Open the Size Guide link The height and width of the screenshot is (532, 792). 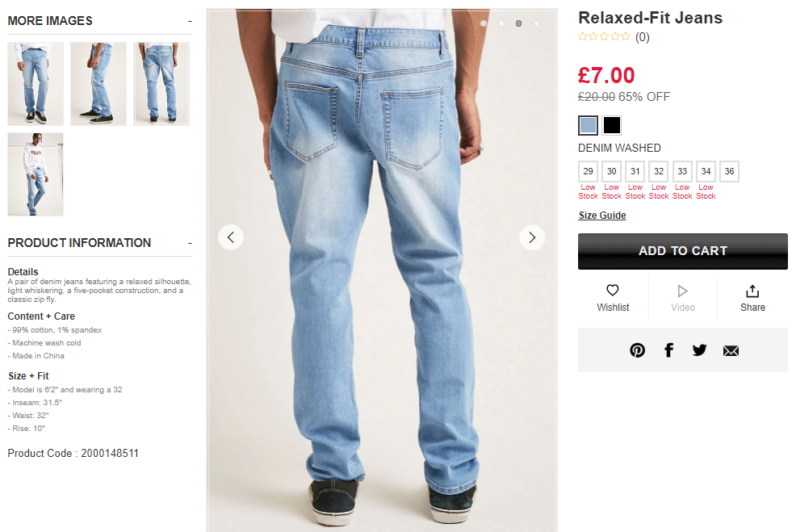click(602, 216)
